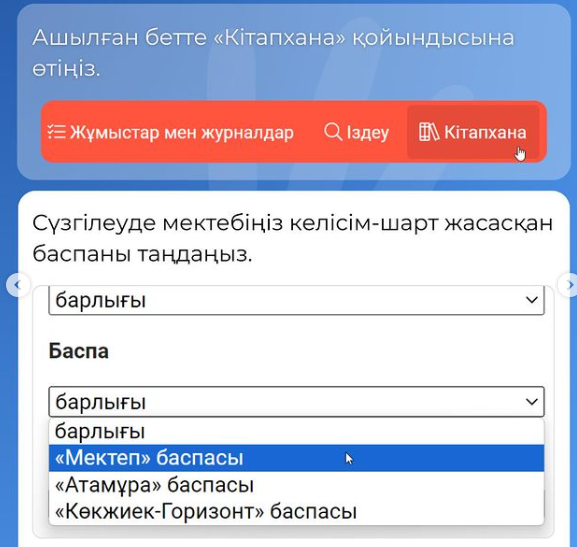The image size is (577, 547).
Task: Go to previous slide with left arrow
Action: (17, 285)
